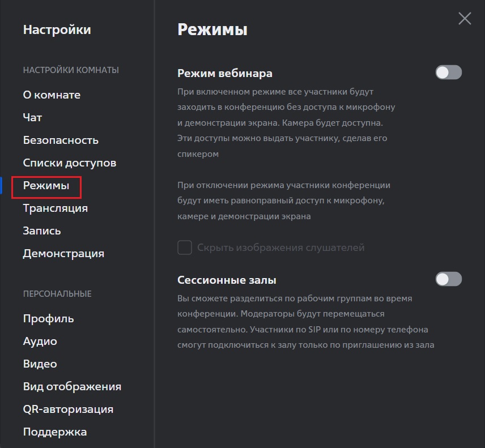Click the Режимы page heading
Screen dimensions: 485x448
212,29
